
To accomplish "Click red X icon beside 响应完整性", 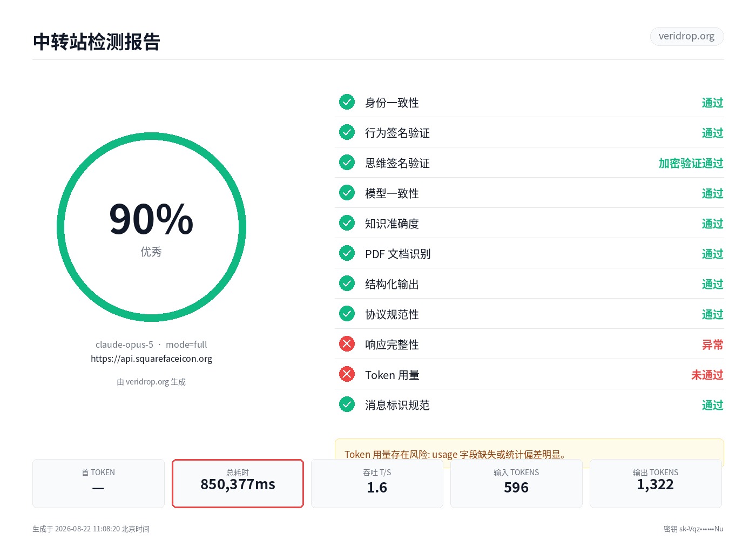I will pyautogui.click(x=347, y=344).
